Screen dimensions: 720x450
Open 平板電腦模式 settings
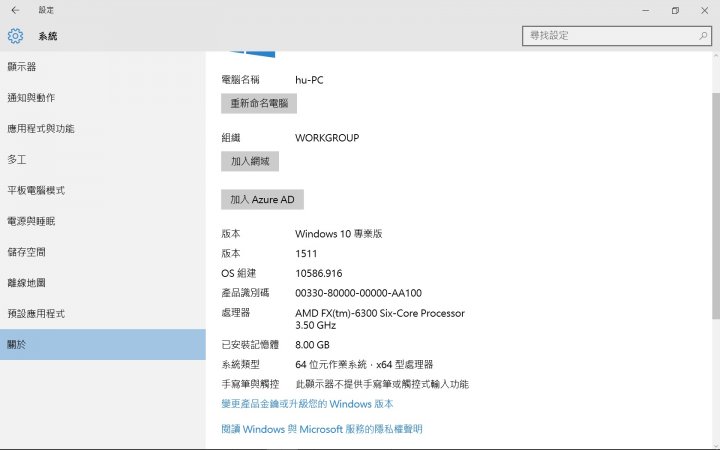[x=103, y=190]
